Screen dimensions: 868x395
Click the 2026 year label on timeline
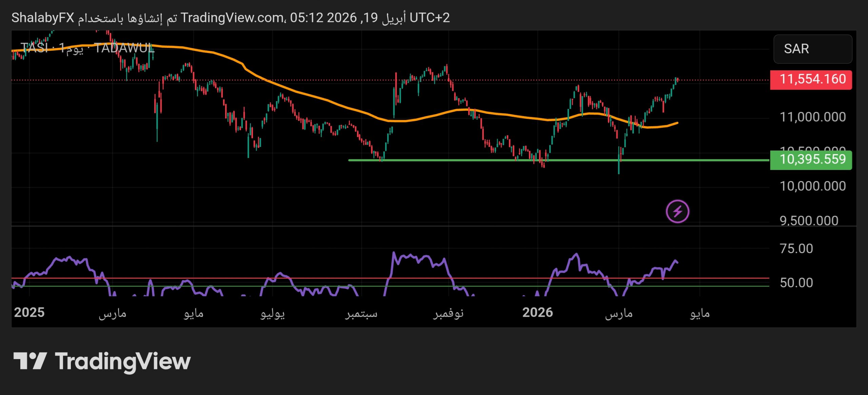[537, 313]
